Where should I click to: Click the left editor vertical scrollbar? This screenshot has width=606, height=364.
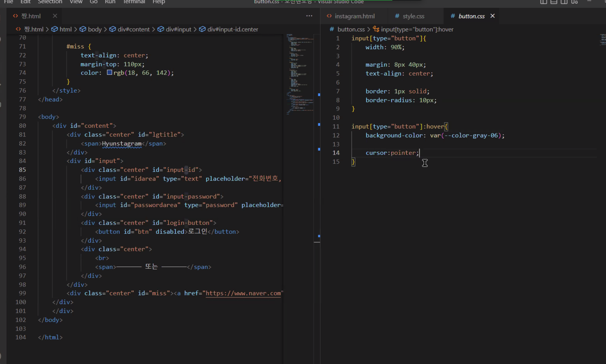pos(317,199)
